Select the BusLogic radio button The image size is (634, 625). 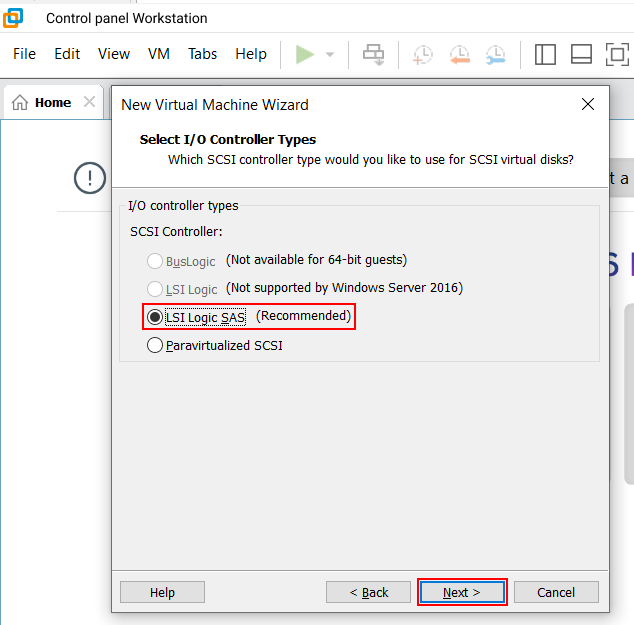click(155, 261)
